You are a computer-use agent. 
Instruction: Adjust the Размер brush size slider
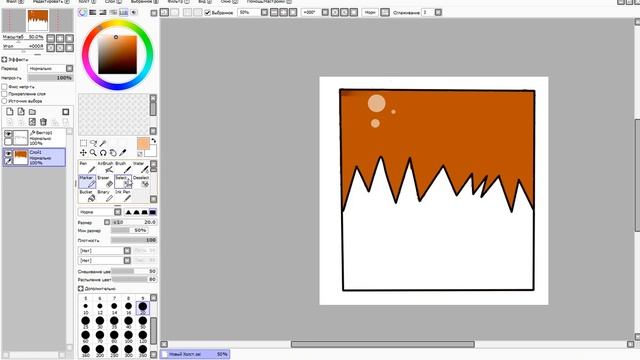coord(134,222)
